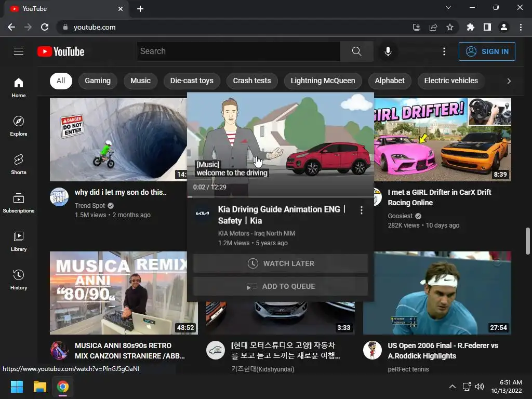This screenshot has height=399, width=532.
Task: Open Chrome profile icon
Action: click(x=504, y=27)
